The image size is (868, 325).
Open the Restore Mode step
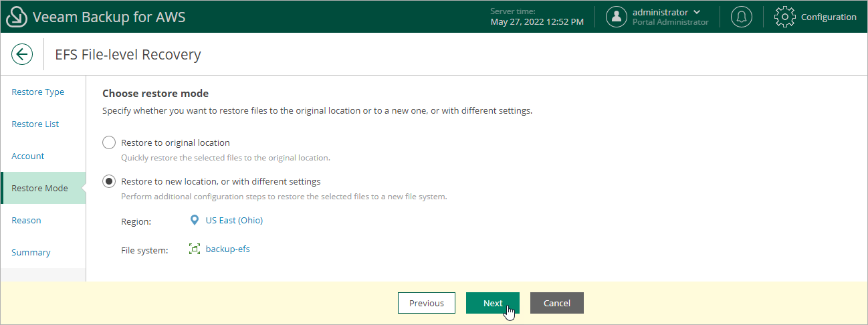click(x=43, y=188)
